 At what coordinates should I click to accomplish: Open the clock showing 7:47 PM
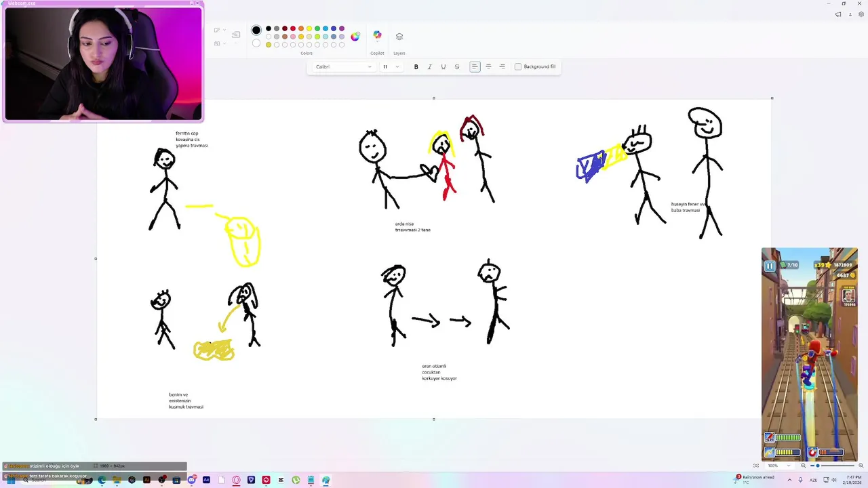click(x=852, y=480)
